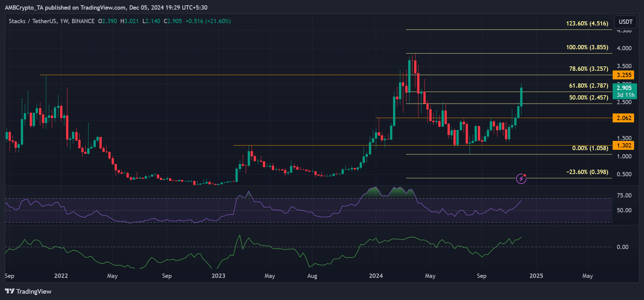644x300 pixels.
Task: Click the 3.500 price axis value
Action: click(x=624, y=66)
